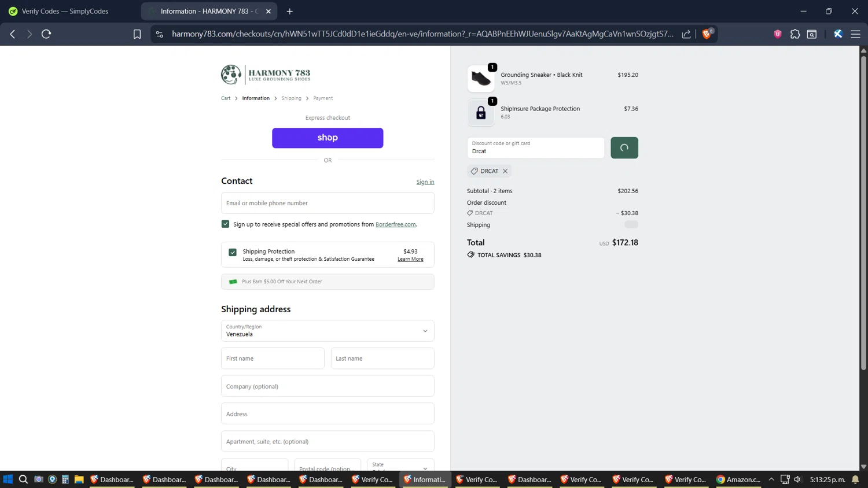
Task: Go to Cart breadcrumb
Action: [226, 98]
